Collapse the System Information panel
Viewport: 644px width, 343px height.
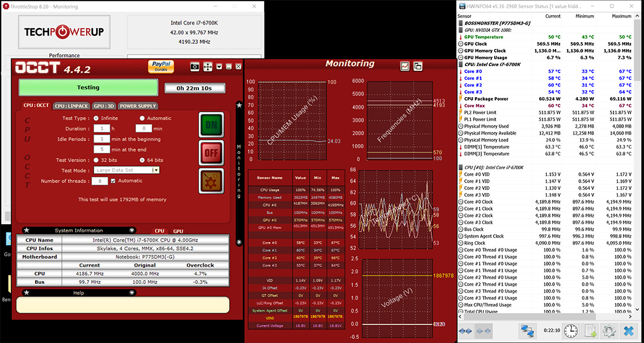point(132,231)
